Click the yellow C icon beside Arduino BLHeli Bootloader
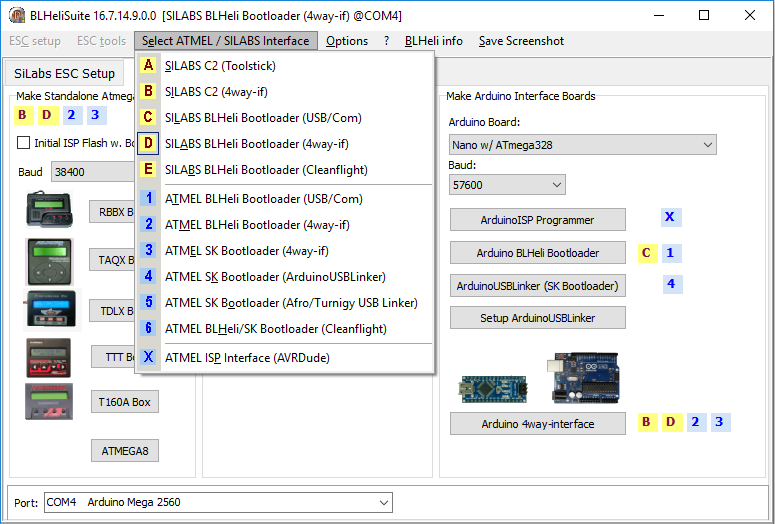775x524 pixels. coord(647,253)
